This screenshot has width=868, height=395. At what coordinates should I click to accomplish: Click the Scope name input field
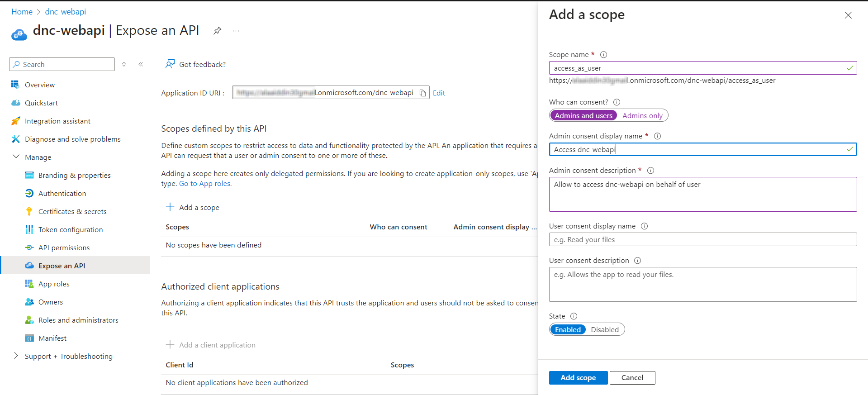(x=703, y=68)
